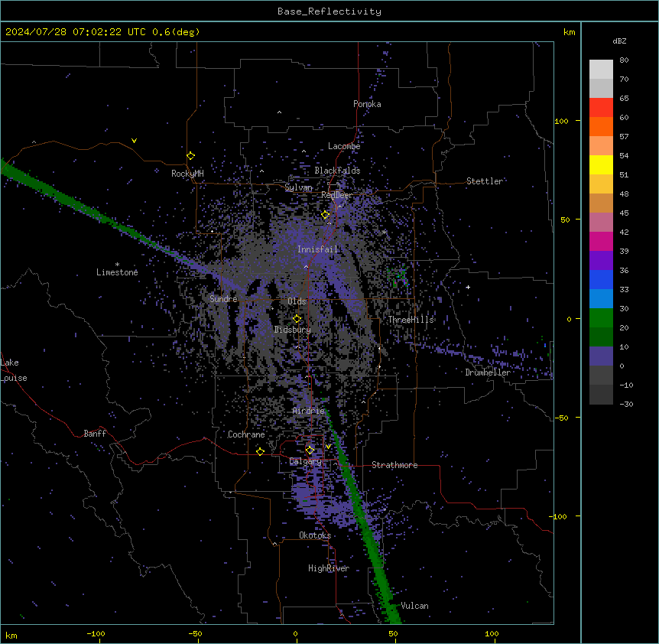Select the Lacombe city label
The width and height of the screenshot is (659, 644).
pyautogui.click(x=344, y=146)
